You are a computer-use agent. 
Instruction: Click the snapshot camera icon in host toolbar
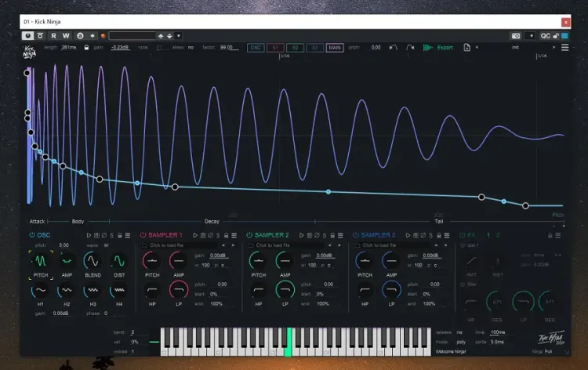516,36
